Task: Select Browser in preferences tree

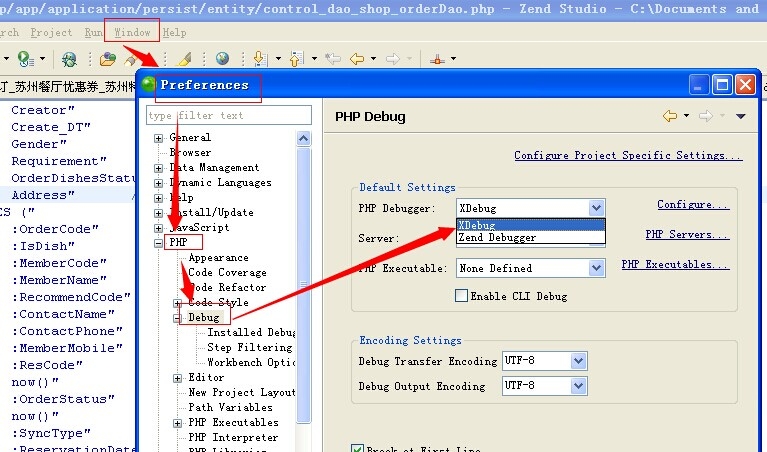Action: (x=190, y=153)
